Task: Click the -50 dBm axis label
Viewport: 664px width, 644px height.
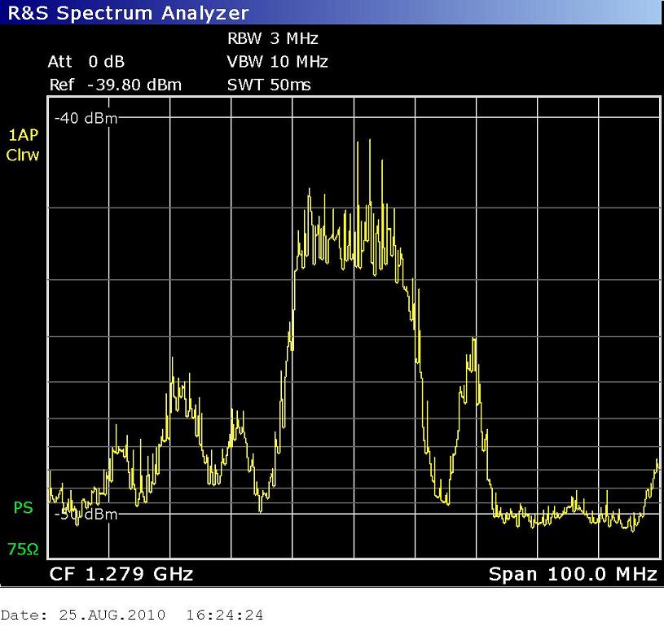Action: pos(86,515)
